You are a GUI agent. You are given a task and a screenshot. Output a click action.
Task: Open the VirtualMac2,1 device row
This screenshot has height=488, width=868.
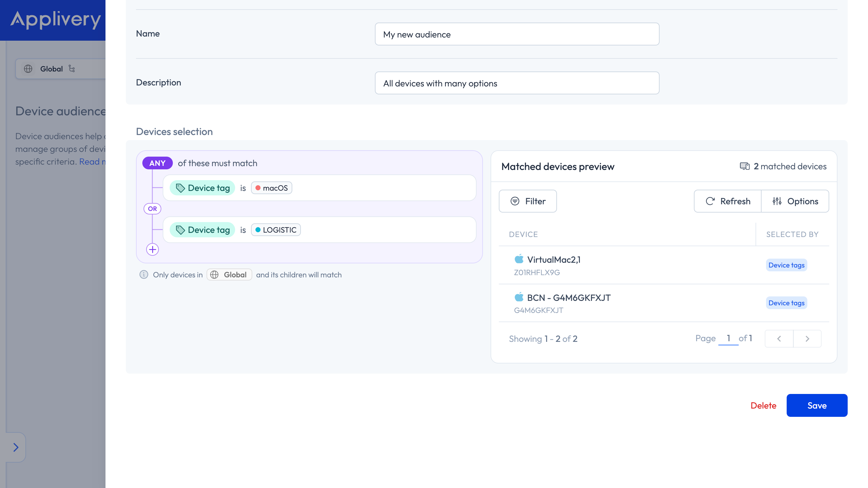664,265
